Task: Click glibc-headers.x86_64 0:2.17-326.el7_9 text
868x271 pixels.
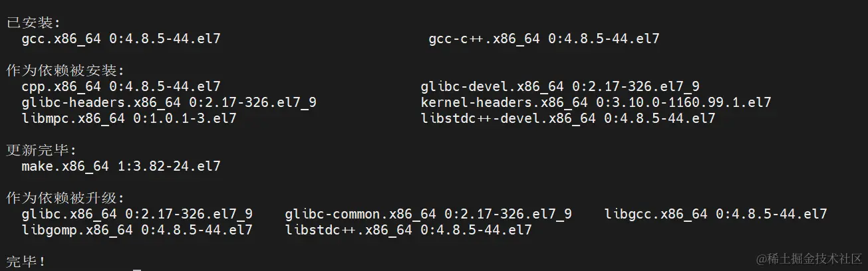Action: pyautogui.click(x=169, y=102)
